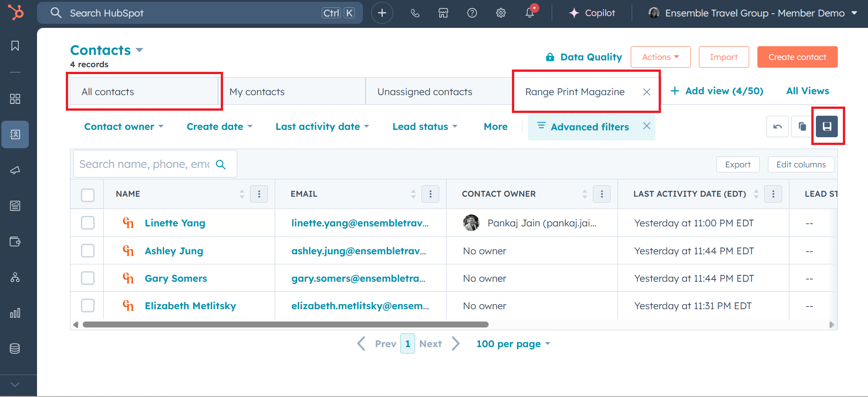Open the Ensemble Travel Group account menu
868x397 pixels.
click(753, 13)
